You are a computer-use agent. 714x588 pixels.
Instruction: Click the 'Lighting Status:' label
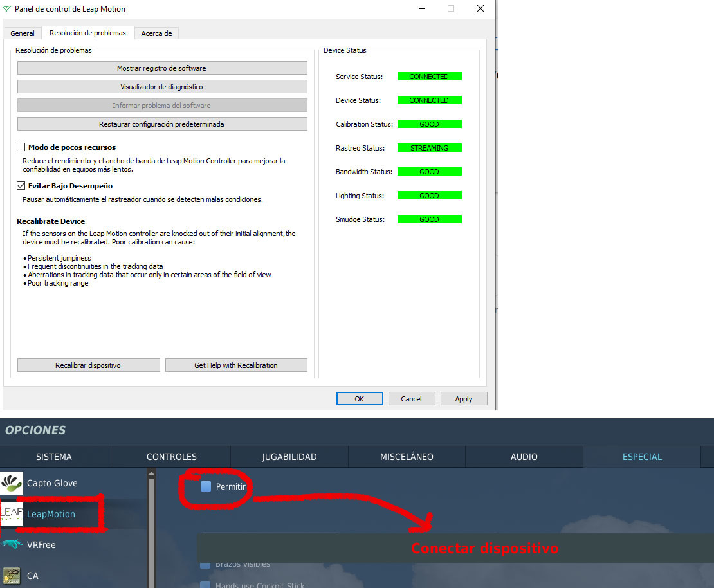click(x=360, y=196)
